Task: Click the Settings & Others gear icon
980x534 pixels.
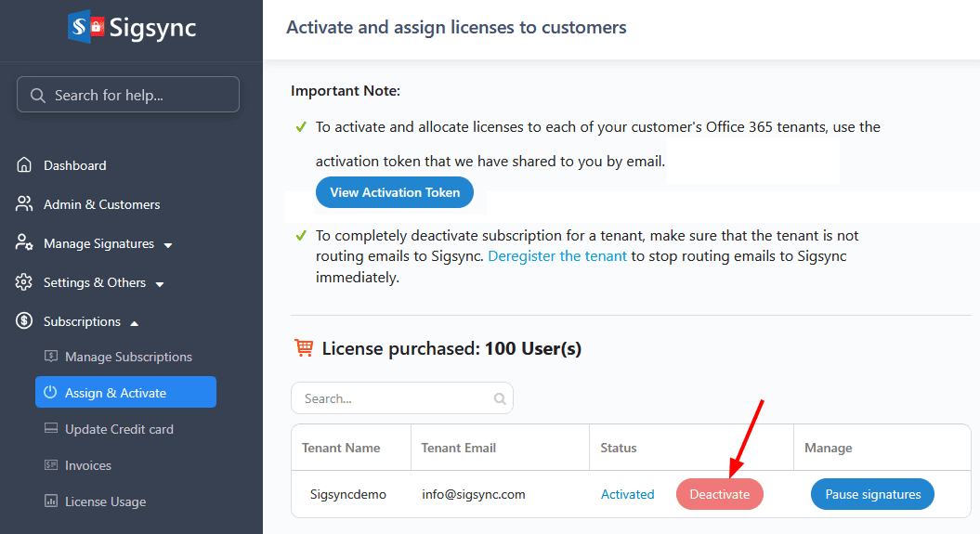Action: tap(24, 282)
